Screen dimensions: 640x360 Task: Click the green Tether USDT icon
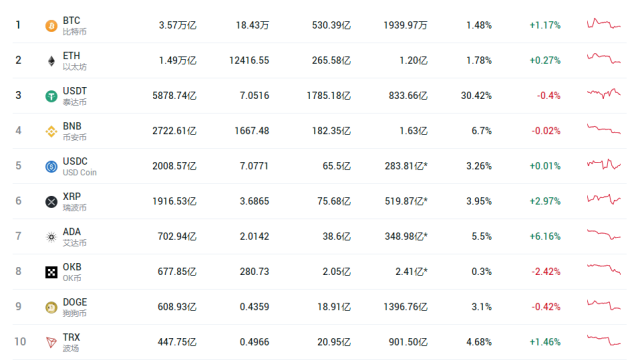tap(51, 96)
